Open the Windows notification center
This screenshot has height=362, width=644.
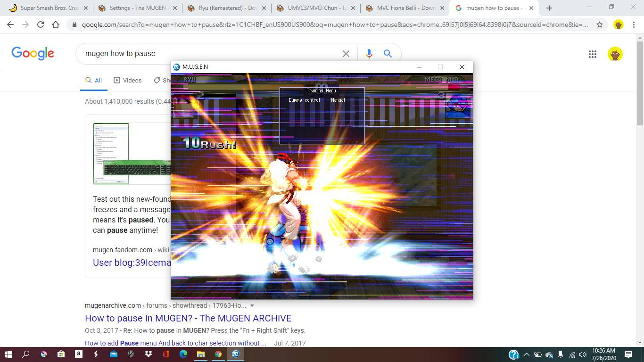coord(628,354)
